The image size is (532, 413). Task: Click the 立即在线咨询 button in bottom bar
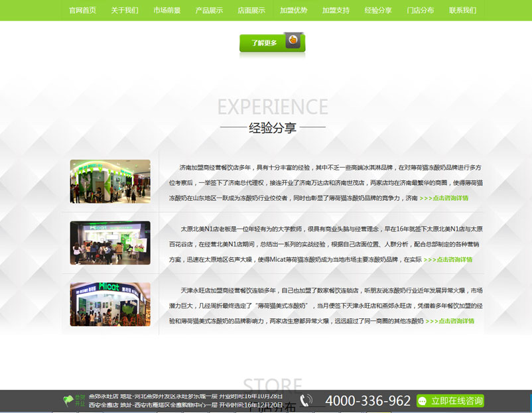pyautogui.click(x=450, y=401)
